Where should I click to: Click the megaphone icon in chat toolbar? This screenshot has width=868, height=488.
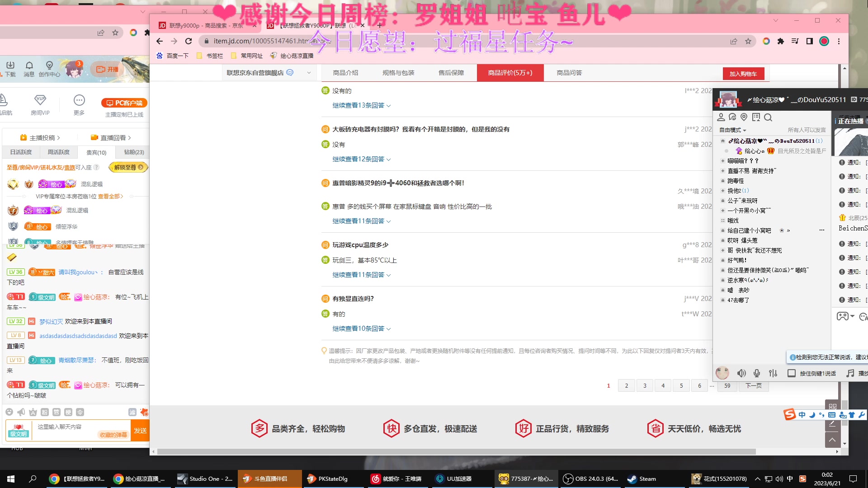[x=21, y=412]
